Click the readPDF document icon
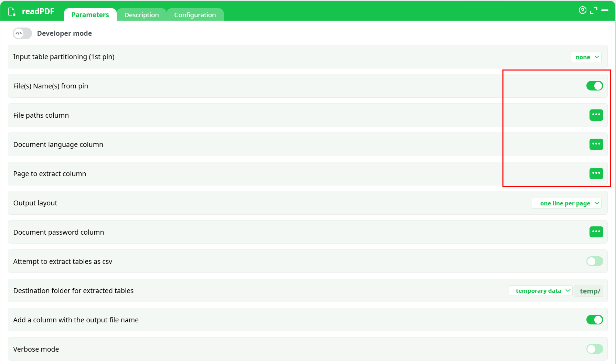 click(x=12, y=12)
